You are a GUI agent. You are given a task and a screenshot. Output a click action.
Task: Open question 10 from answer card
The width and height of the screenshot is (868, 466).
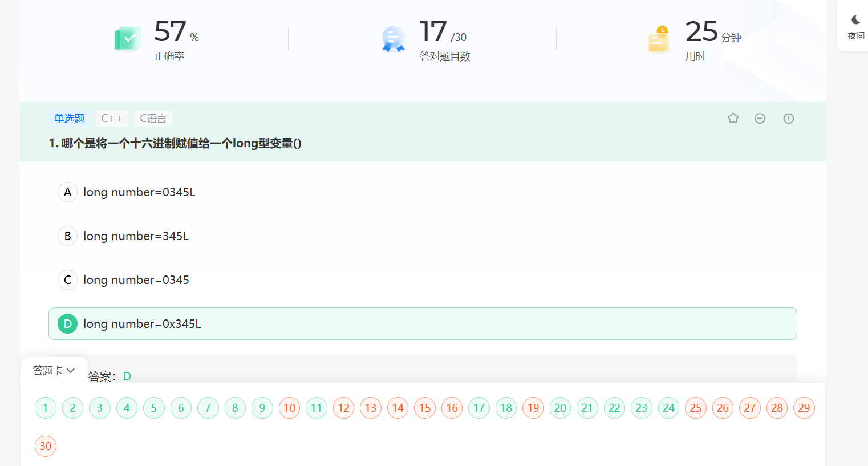click(289, 408)
